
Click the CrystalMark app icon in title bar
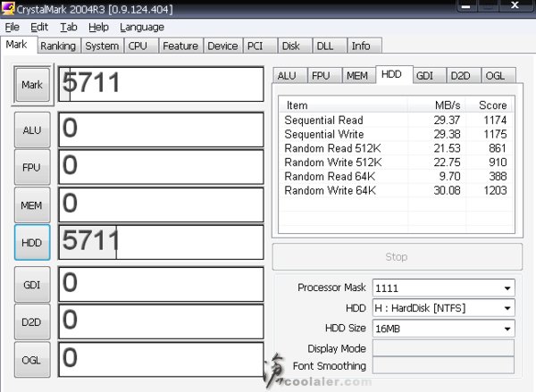click(x=8, y=9)
